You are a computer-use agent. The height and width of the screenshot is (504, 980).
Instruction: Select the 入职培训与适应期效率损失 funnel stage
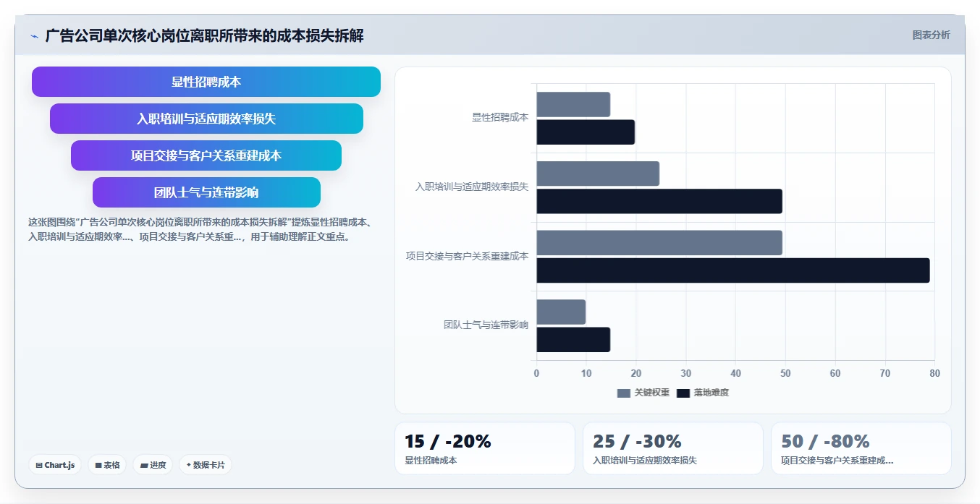click(206, 119)
